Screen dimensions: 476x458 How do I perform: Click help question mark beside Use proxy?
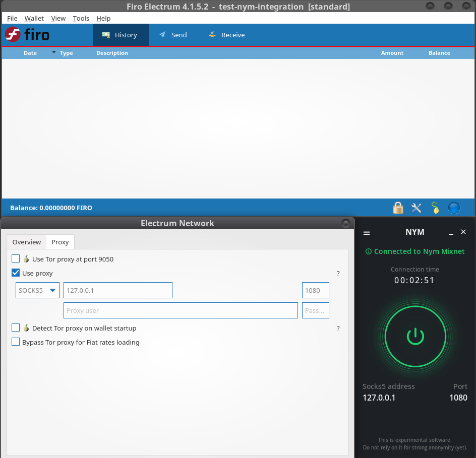pos(338,273)
